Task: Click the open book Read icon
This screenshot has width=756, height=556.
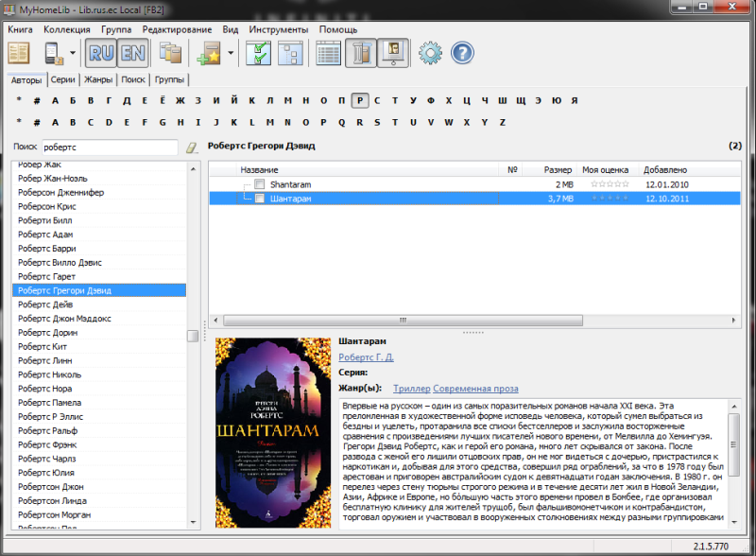Action: coord(19,53)
